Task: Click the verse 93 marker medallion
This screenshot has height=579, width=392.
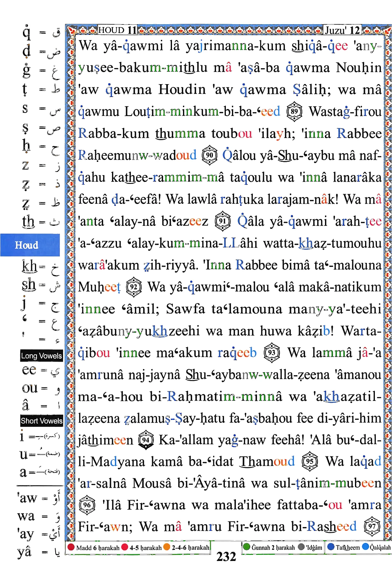Action: coord(272,353)
